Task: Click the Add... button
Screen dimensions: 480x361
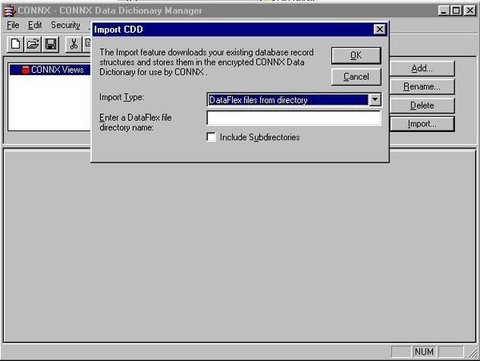Action: pos(421,68)
